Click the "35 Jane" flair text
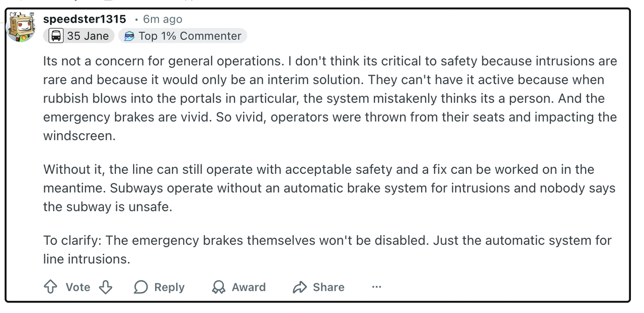 (88, 36)
